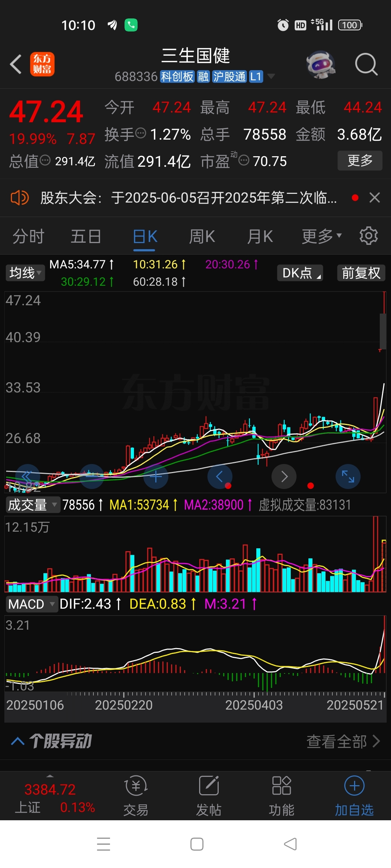
Task: Zoom out chart with minus button
Action: (92, 476)
